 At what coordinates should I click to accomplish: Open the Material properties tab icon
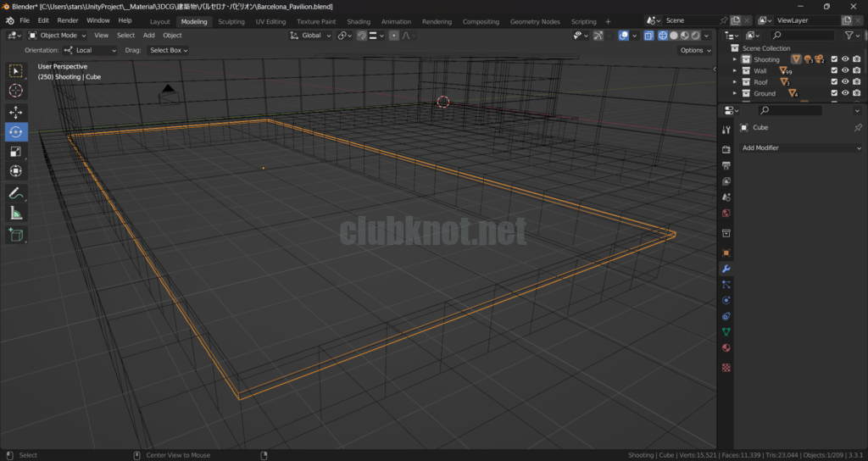tap(726, 348)
